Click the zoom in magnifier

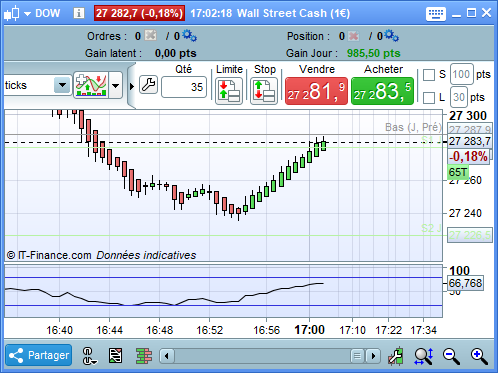[479, 356]
